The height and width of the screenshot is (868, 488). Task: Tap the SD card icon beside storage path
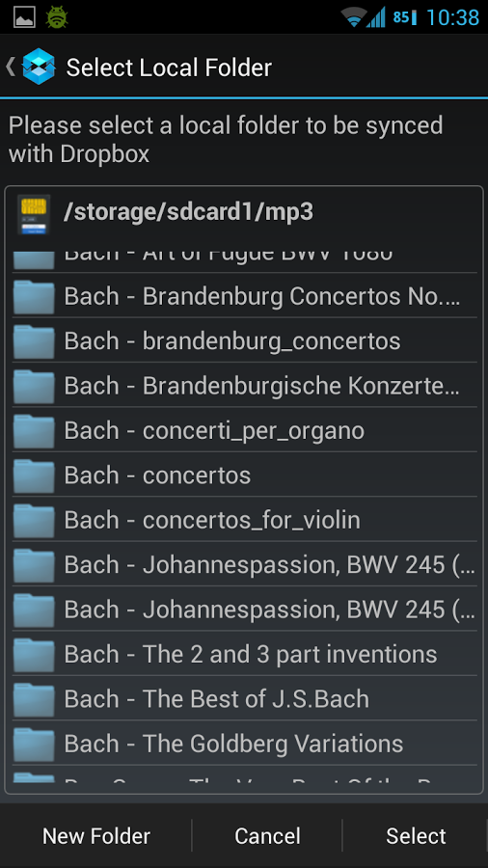pos(33,214)
